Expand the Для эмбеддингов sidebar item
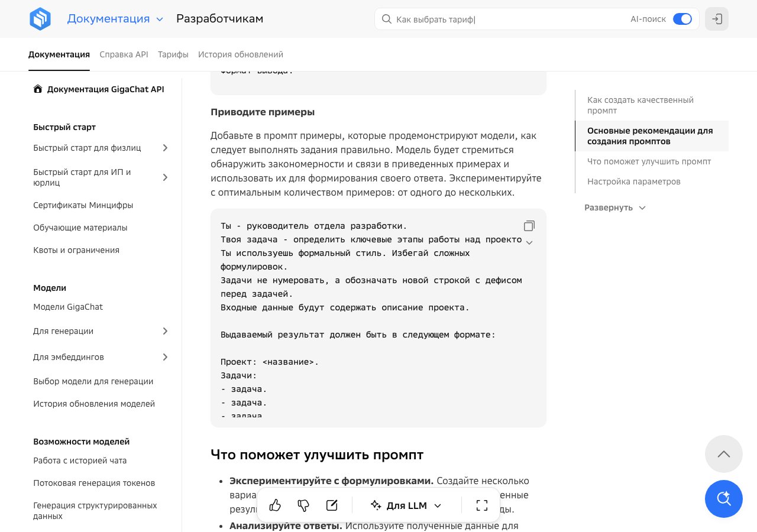This screenshot has width=757, height=532. click(166, 357)
